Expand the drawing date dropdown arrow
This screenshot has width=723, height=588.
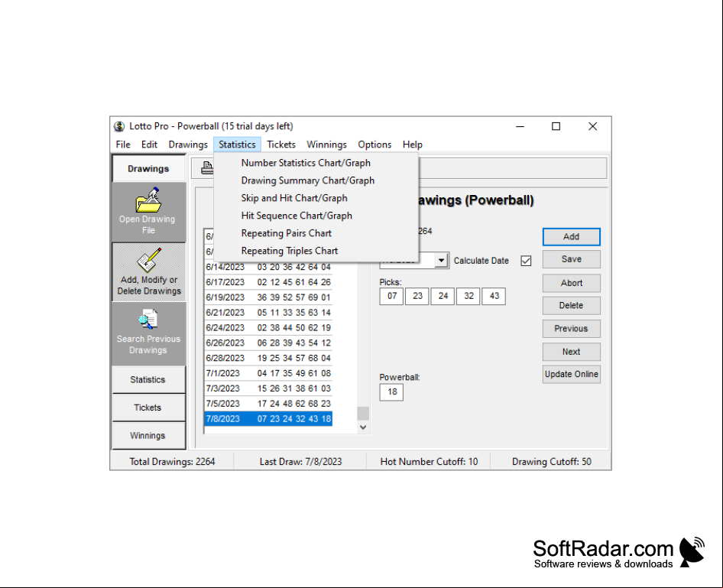point(441,261)
